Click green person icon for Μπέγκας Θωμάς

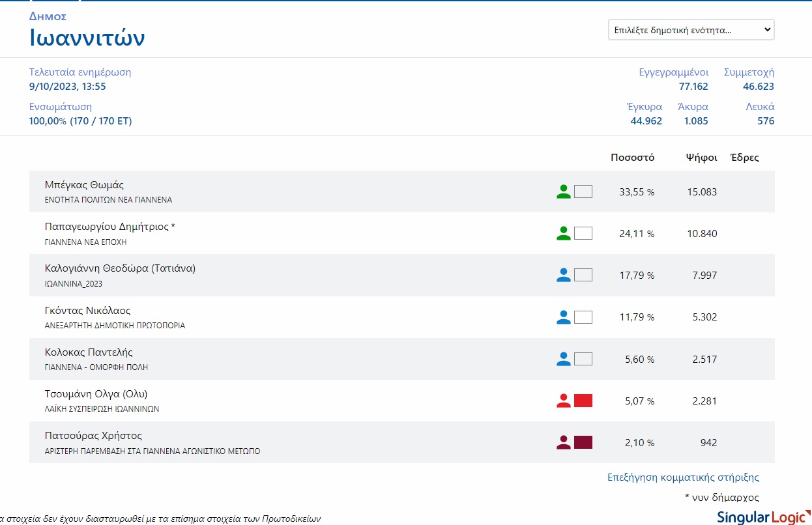564,192
